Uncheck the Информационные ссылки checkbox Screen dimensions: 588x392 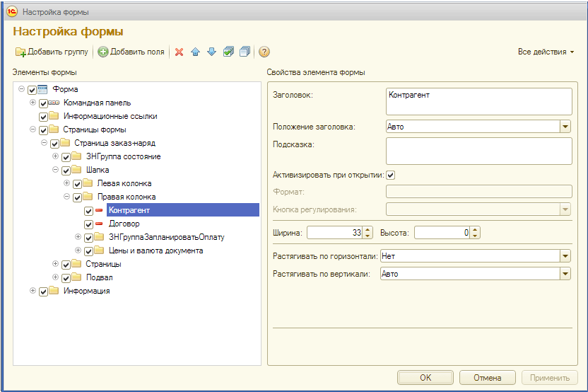[44, 117]
